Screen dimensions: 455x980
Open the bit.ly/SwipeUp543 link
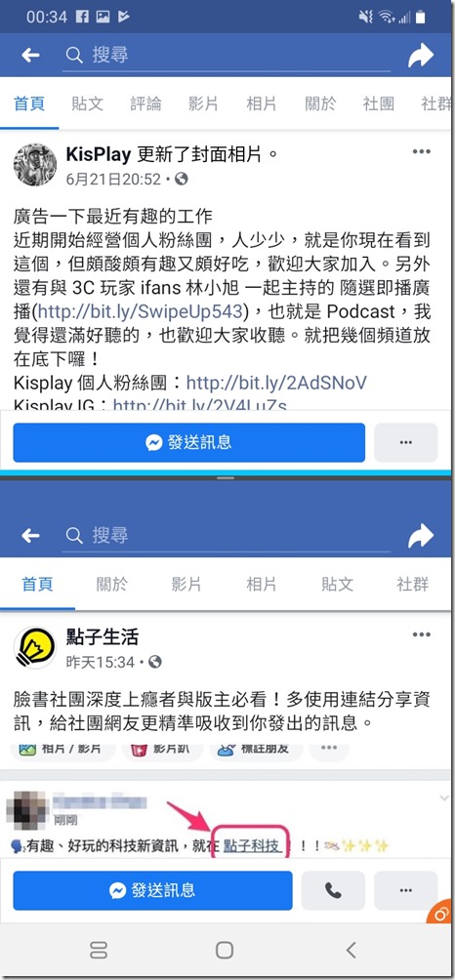coord(141,310)
